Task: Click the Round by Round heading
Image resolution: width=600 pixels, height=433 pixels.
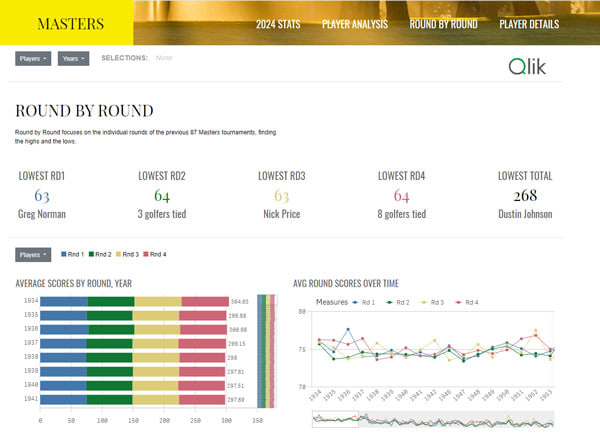Action: click(84, 111)
